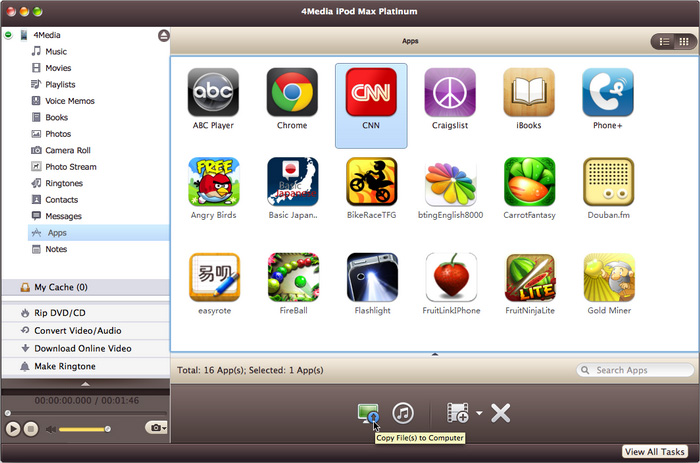Image resolution: width=700 pixels, height=463 pixels.
Task: Open Music in the sidebar
Action: coord(56,51)
